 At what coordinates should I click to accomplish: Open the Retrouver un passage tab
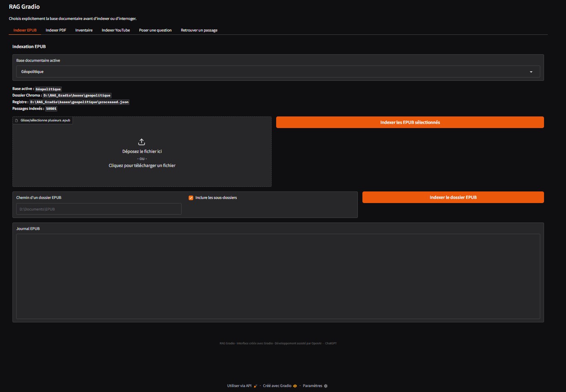[x=199, y=30]
